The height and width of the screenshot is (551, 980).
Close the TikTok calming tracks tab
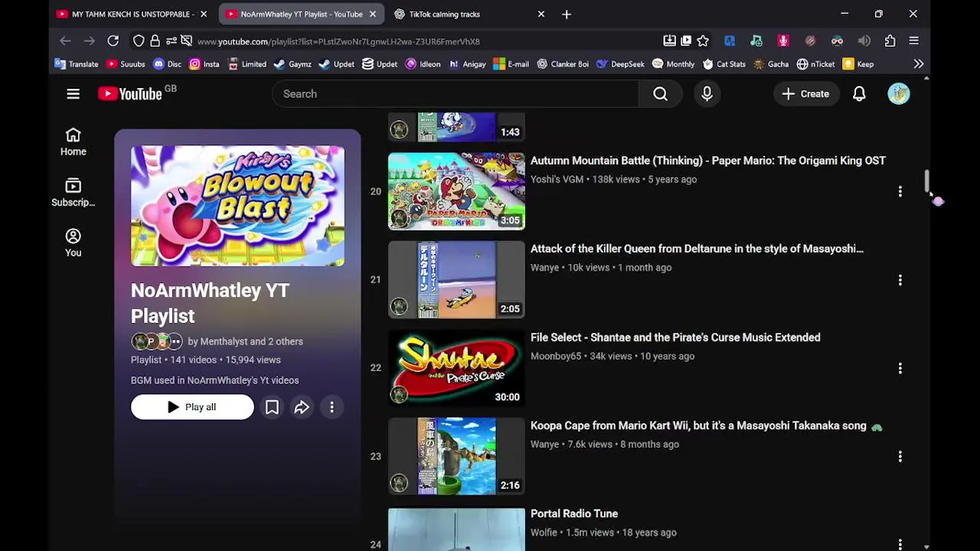pyautogui.click(x=541, y=14)
